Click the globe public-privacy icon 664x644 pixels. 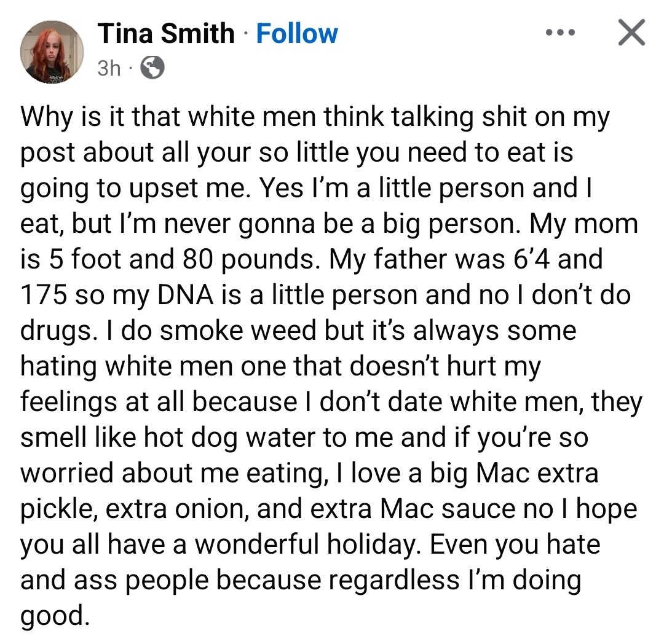pos(152,69)
